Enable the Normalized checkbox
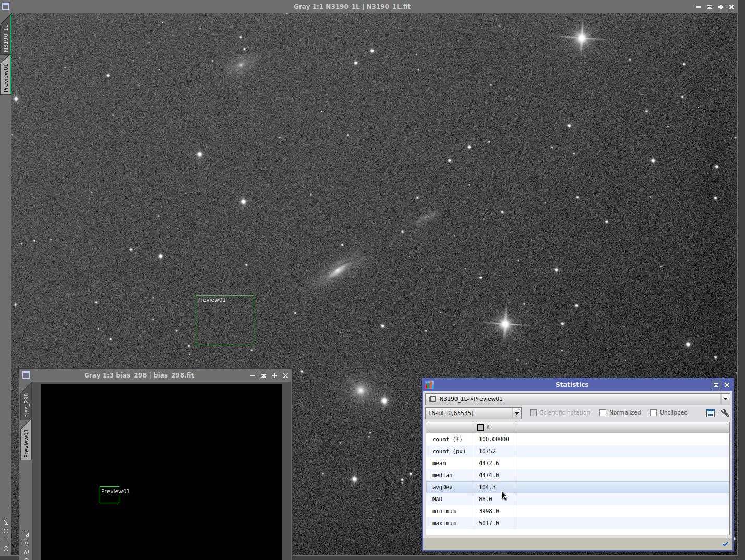745x560 pixels. [x=603, y=413]
